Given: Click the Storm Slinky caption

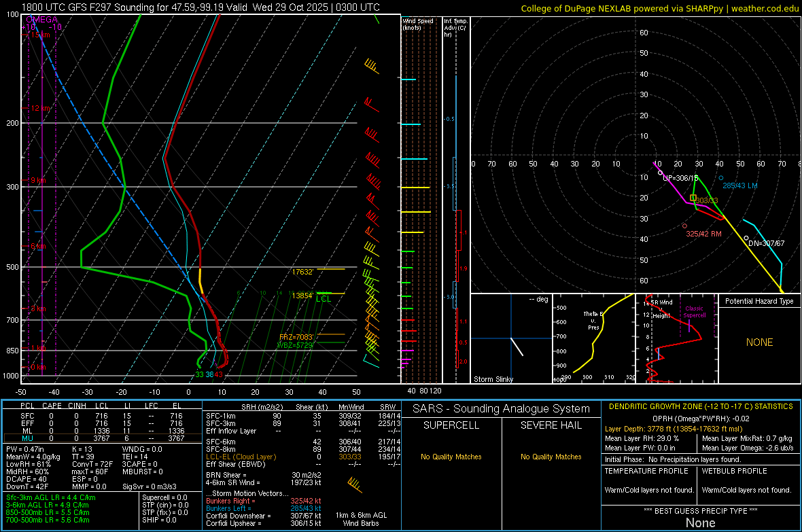Looking at the screenshot, I should [493, 379].
